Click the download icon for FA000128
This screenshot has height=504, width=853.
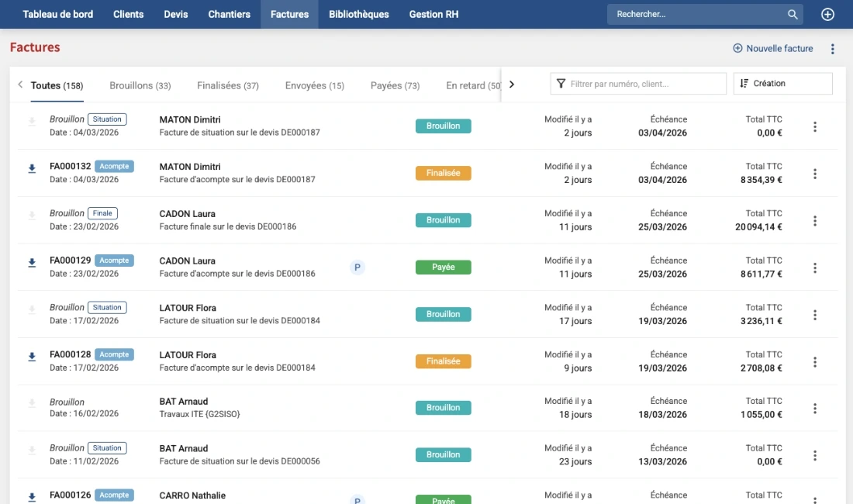point(32,357)
